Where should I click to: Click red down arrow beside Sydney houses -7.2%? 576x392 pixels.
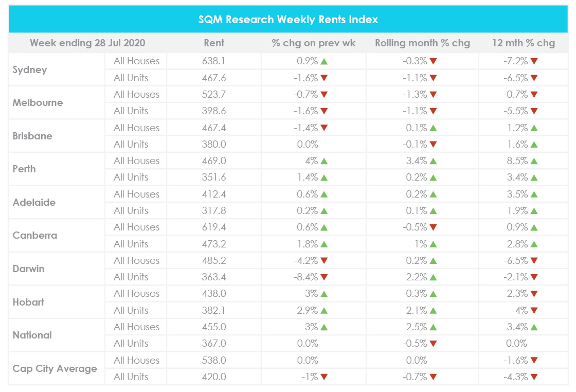tap(534, 61)
